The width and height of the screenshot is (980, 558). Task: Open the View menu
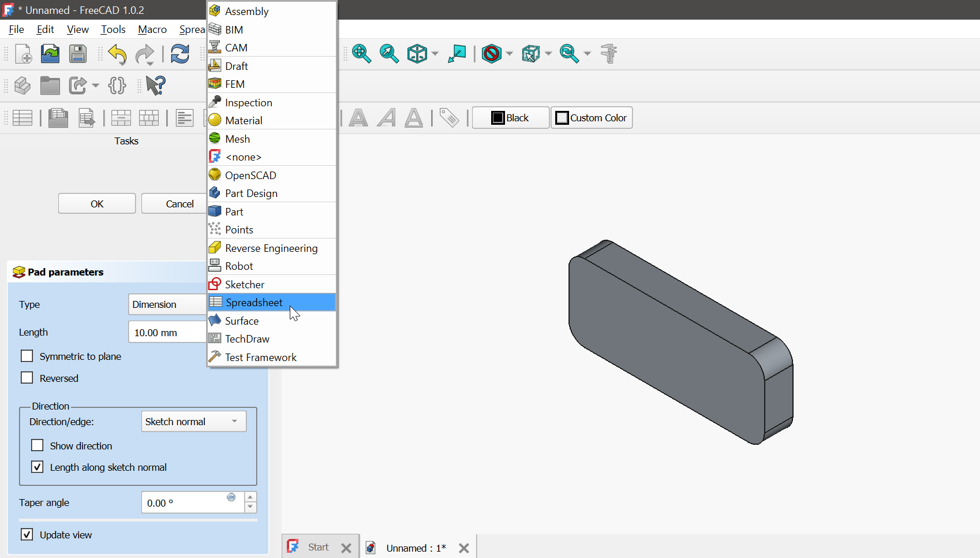click(x=78, y=29)
